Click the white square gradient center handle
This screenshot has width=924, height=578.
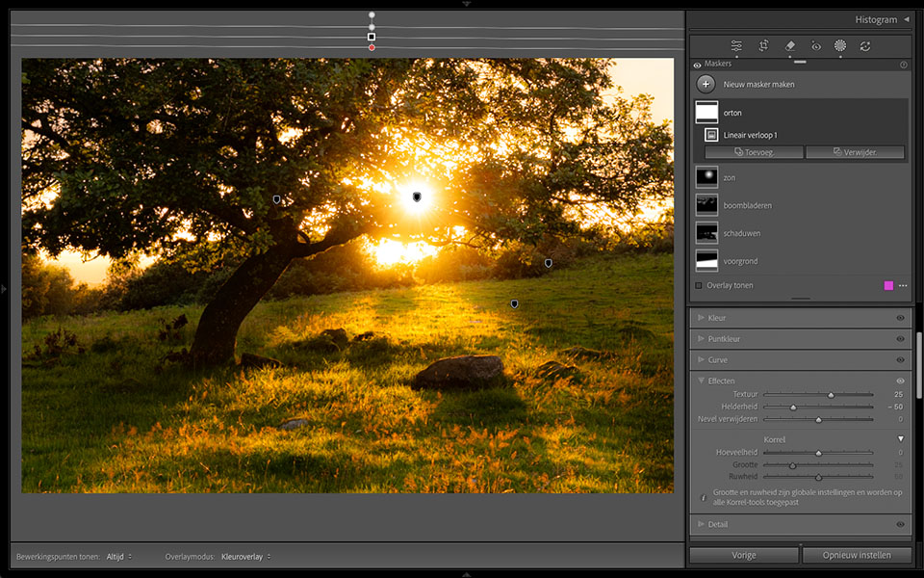(x=372, y=37)
